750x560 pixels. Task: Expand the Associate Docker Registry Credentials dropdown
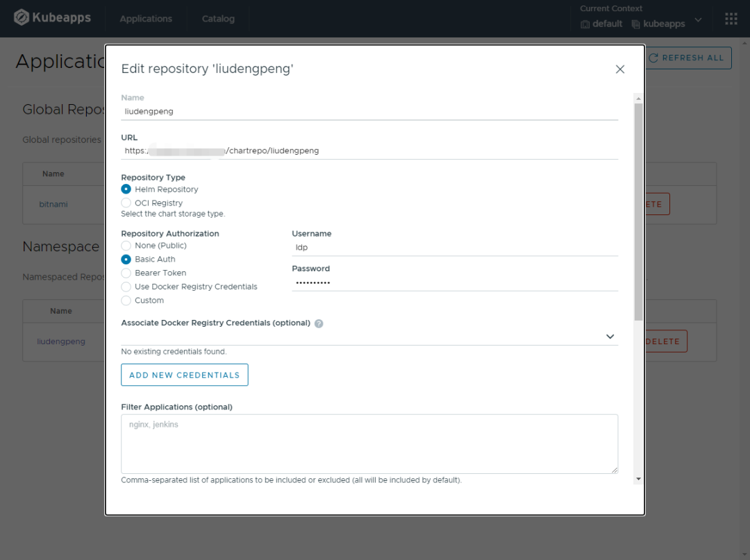(610, 337)
